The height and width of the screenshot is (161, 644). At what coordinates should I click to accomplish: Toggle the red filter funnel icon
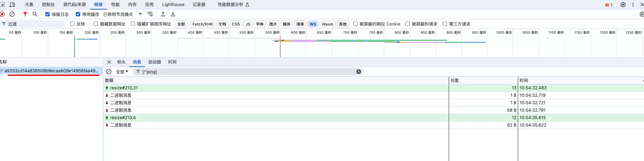[x=25, y=14]
